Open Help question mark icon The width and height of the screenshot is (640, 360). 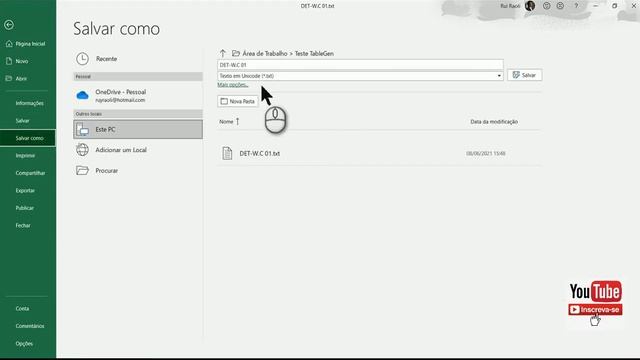click(x=576, y=6)
